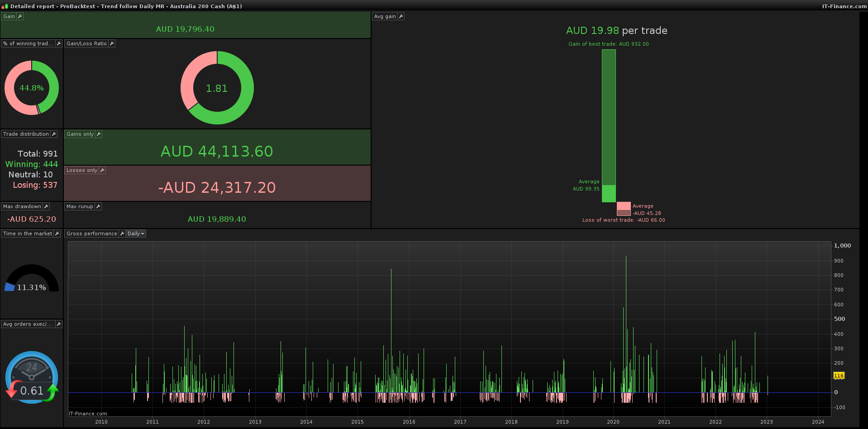The image size is (868, 429).
Task: Click the 2020 label on the time axis
Action: [613, 422]
